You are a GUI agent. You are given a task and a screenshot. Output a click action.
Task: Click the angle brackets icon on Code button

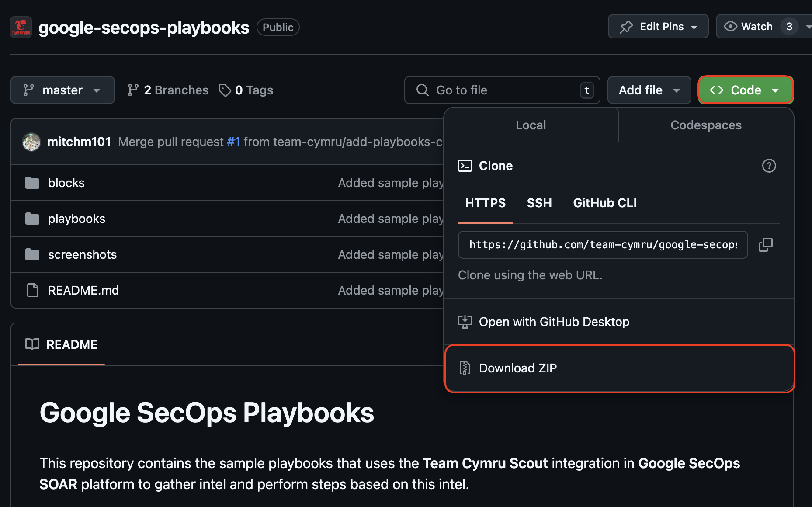717,90
